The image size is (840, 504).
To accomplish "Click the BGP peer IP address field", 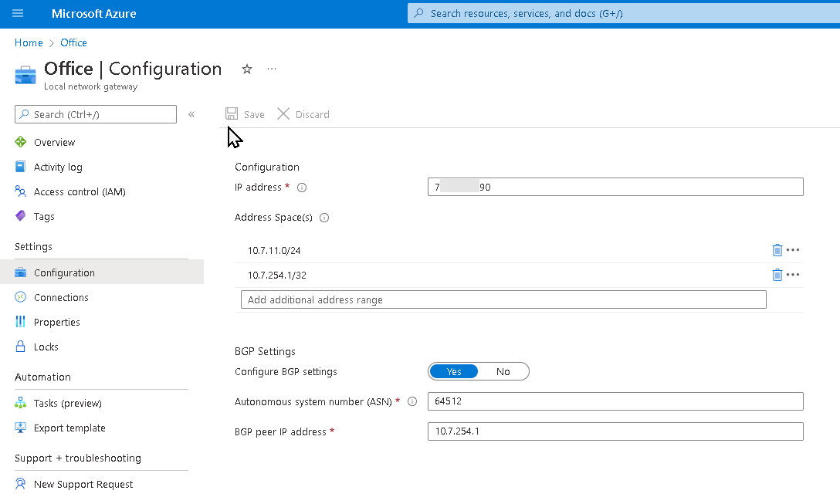I will pos(615,431).
